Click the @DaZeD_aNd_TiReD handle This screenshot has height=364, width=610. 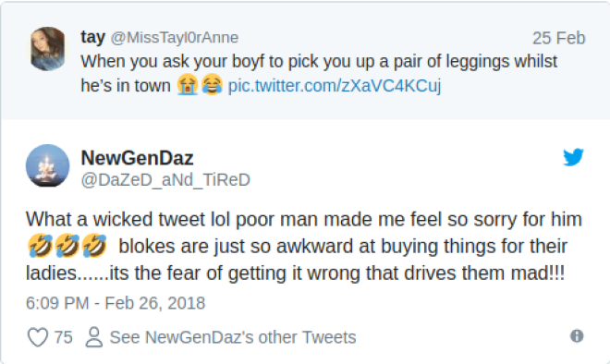(x=165, y=179)
